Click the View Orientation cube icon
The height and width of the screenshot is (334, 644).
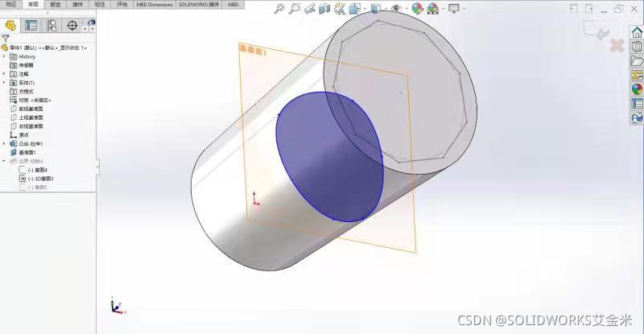(x=354, y=9)
